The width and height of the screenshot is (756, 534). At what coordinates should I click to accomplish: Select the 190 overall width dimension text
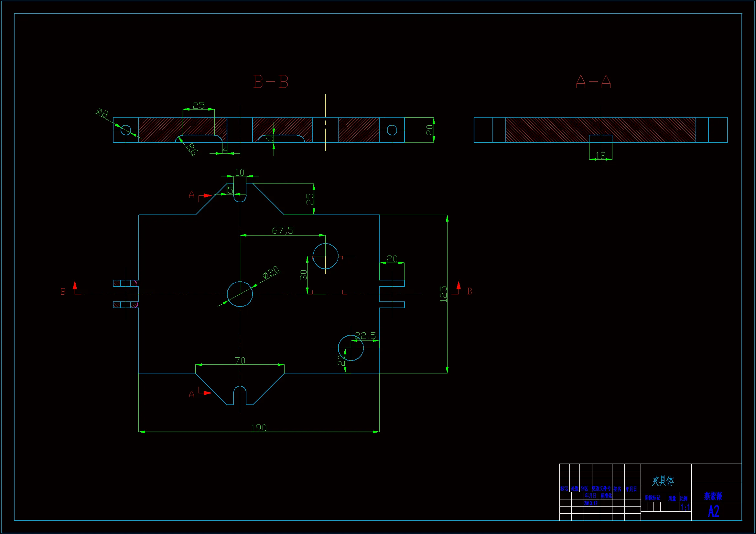click(x=259, y=428)
